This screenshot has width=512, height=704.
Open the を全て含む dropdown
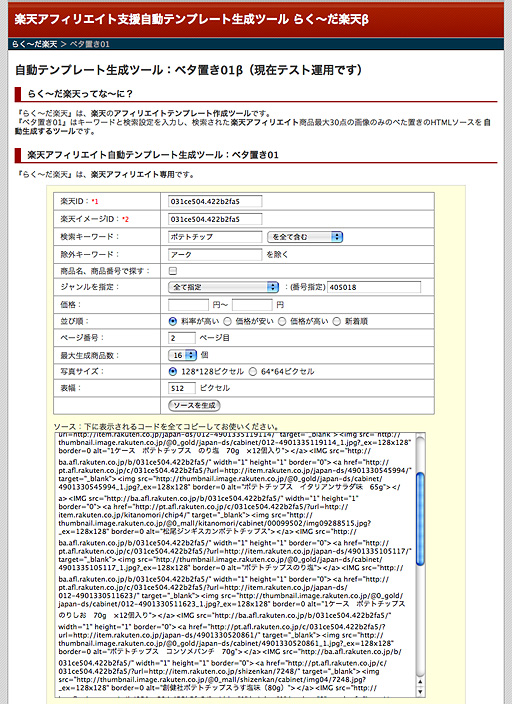(305, 237)
